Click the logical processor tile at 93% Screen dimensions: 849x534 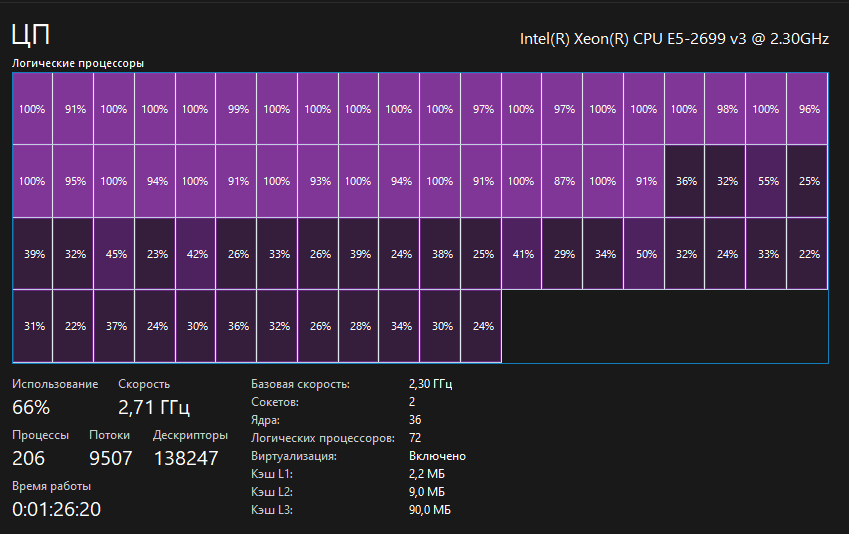pyautogui.click(x=318, y=181)
